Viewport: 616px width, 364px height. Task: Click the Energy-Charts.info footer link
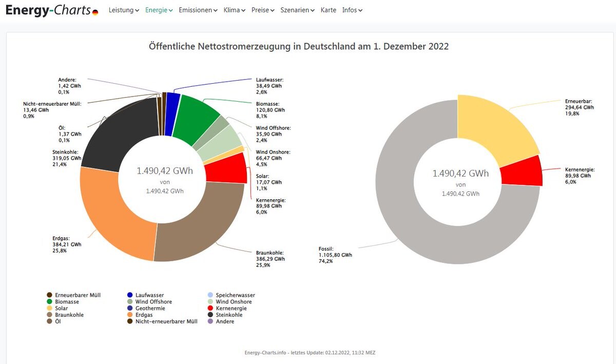tap(266, 353)
